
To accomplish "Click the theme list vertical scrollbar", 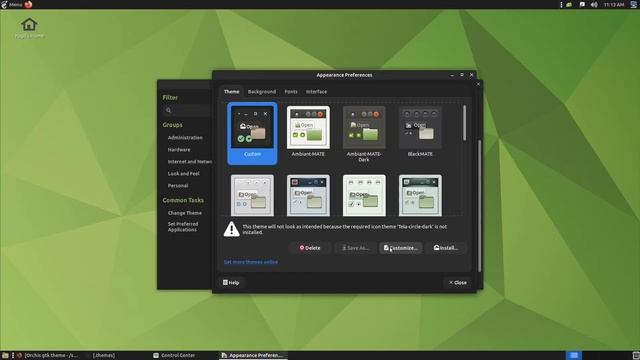I will pyautogui.click(x=464, y=122).
